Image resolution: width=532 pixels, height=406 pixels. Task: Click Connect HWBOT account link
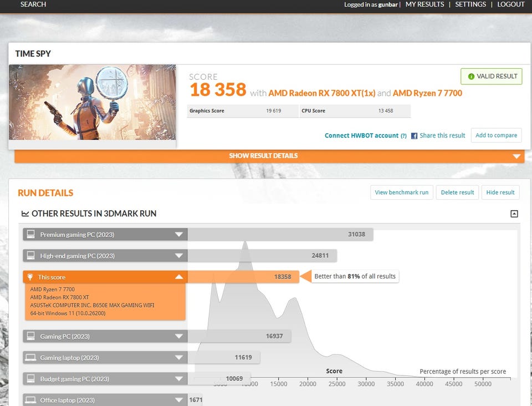361,135
